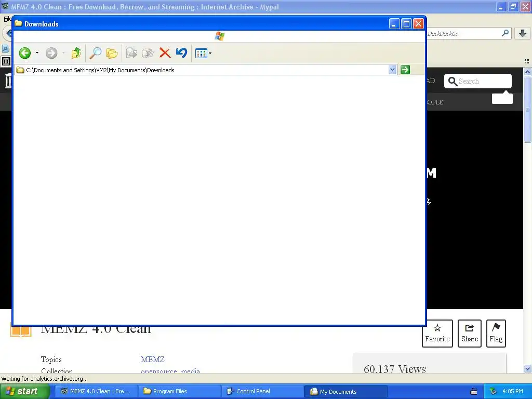The height and width of the screenshot is (399, 532).
Task: Switch to MEMZ 4.0 Clean taskbar button
Action: 96,391
